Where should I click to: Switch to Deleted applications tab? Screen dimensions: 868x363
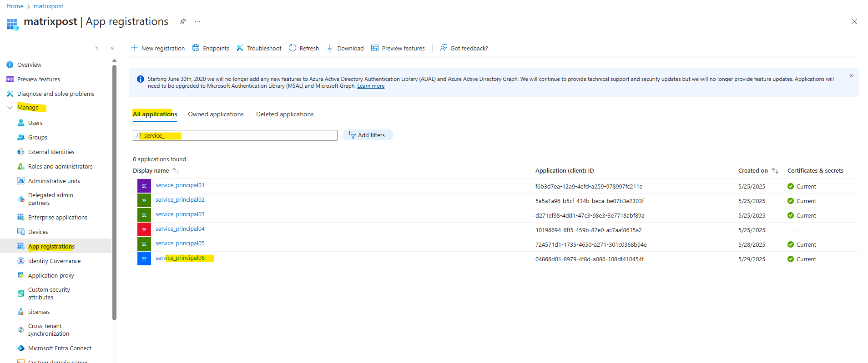click(x=285, y=114)
